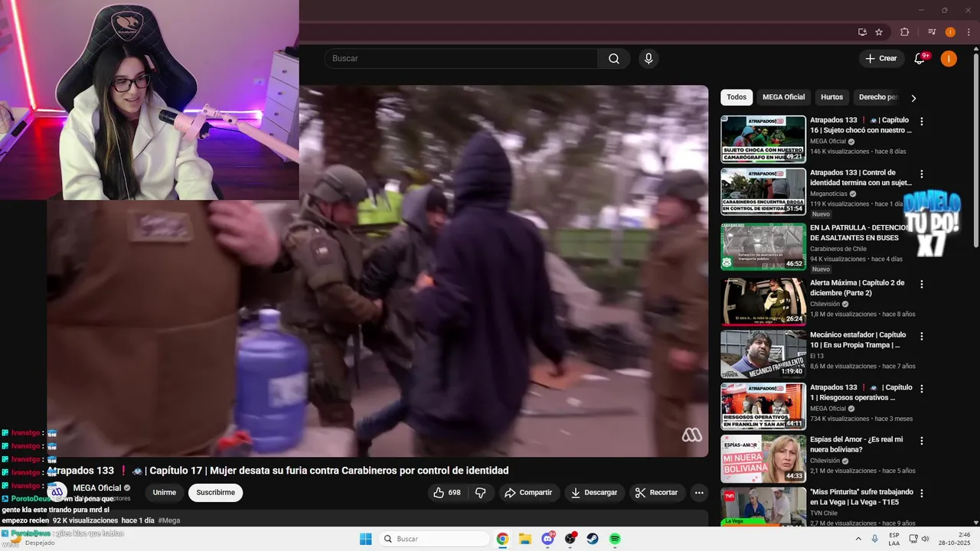Image resolution: width=980 pixels, height=551 pixels.
Task: Click title 'Alerta Máxima | Capítulo 2 de diciembre'
Action: click(x=857, y=288)
